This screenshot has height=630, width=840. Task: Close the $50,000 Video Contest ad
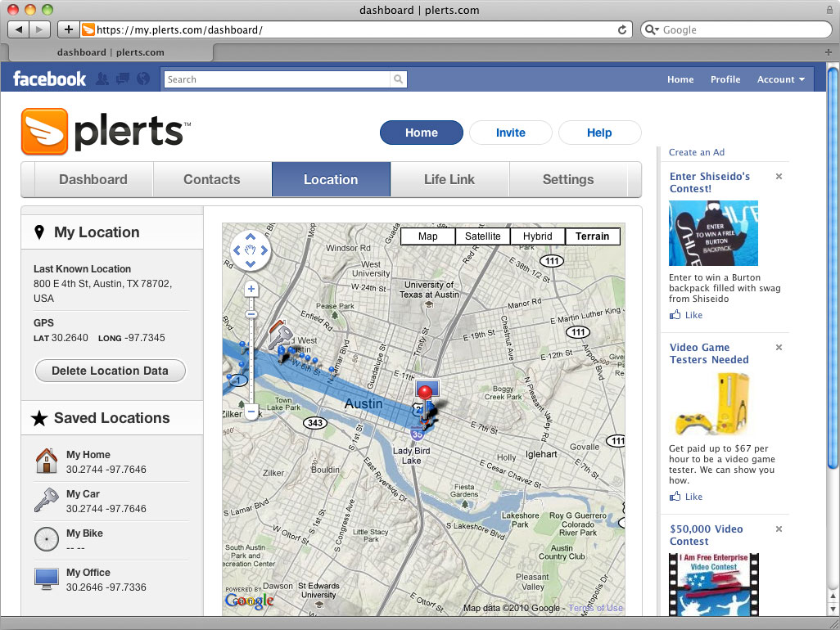(x=779, y=529)
